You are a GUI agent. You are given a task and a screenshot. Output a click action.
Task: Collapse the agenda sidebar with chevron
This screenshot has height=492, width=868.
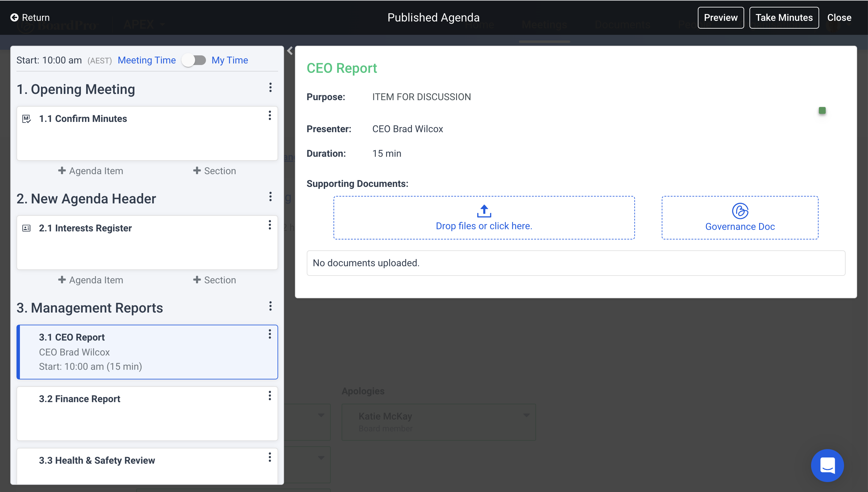pos(290,51)
